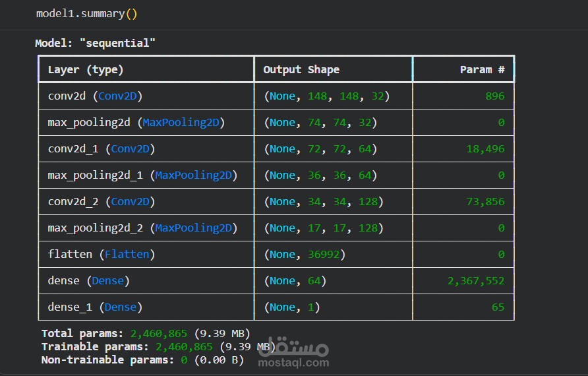588x376 pixels.
Task: Select the "Layer (type)" column header
Action: 86,69
